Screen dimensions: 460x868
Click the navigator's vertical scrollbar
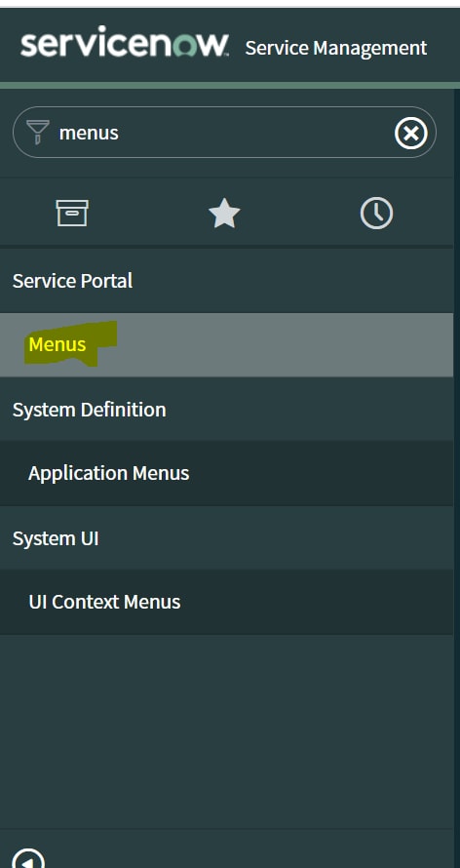tap(457, 459)
